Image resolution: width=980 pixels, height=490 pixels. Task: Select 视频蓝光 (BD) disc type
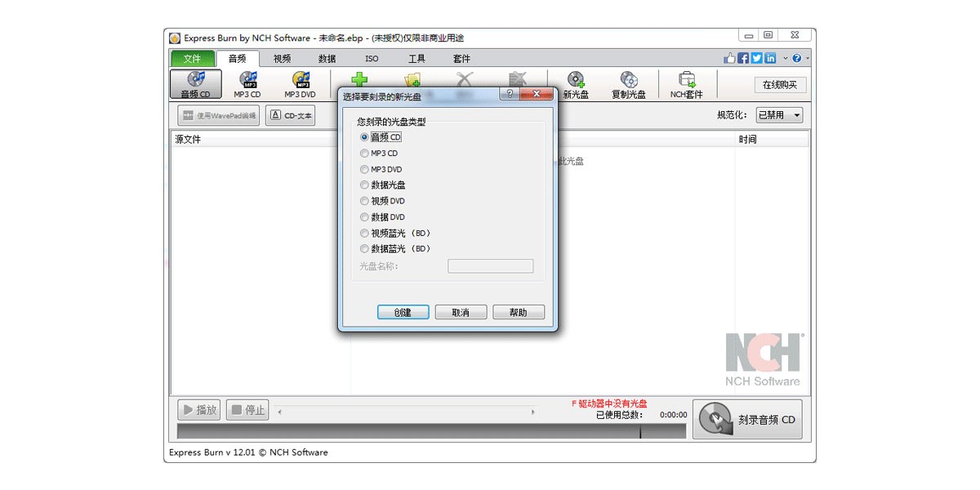(x=364, y=233)
